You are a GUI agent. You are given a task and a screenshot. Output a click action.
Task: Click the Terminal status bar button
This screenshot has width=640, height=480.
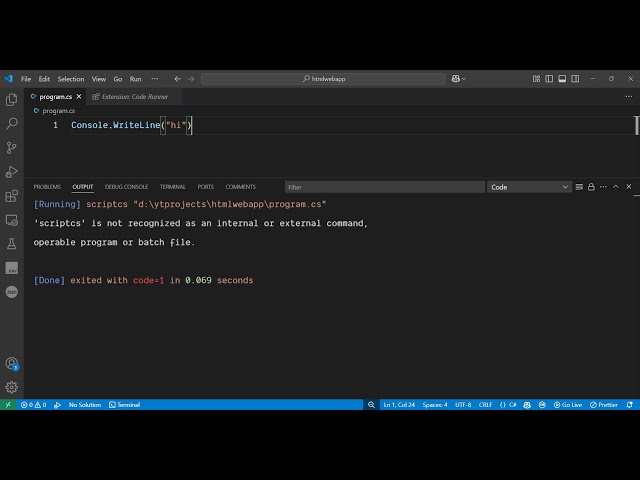pos(124,404)
